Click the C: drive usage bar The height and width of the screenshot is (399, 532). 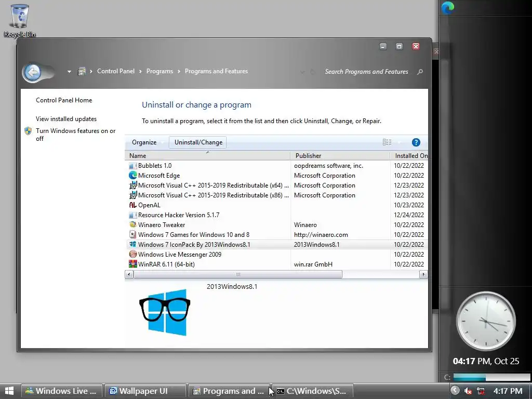tap(491, 377)
